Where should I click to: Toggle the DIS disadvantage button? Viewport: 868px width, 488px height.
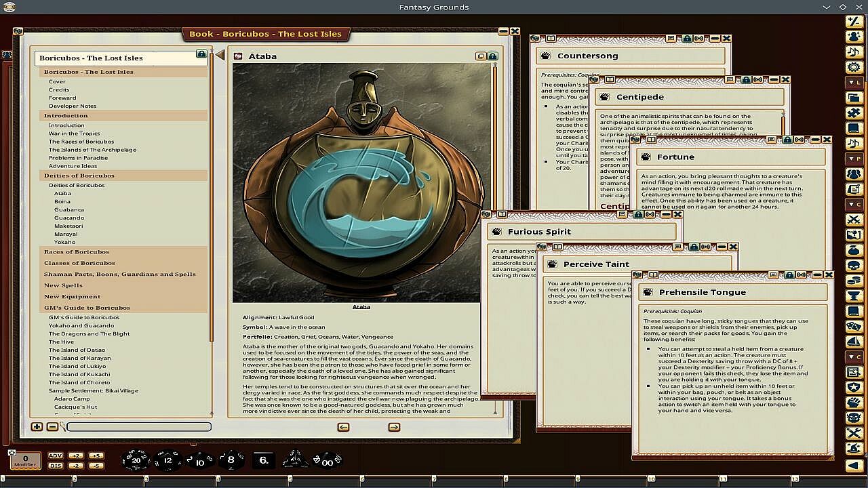tap(56, 466)
